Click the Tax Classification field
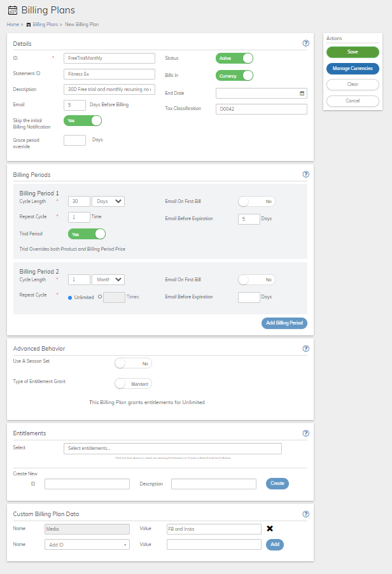392x574 pixels. point(262,109)
